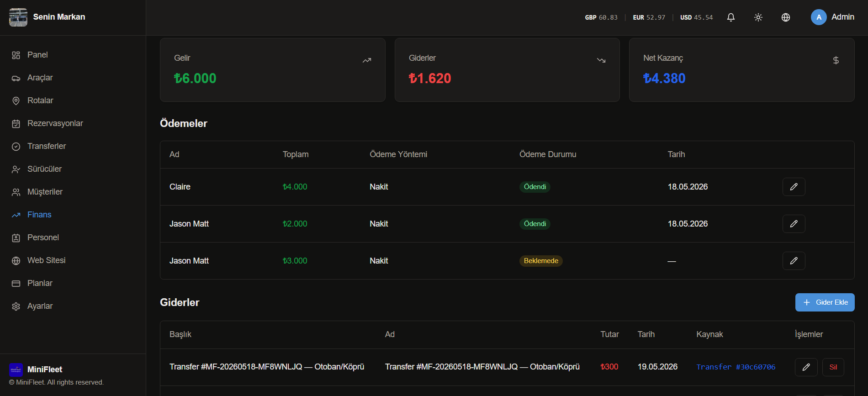
Task: Click the Ödendi badge for Jason Matt's ₺2.000
Action: point(535,224)
